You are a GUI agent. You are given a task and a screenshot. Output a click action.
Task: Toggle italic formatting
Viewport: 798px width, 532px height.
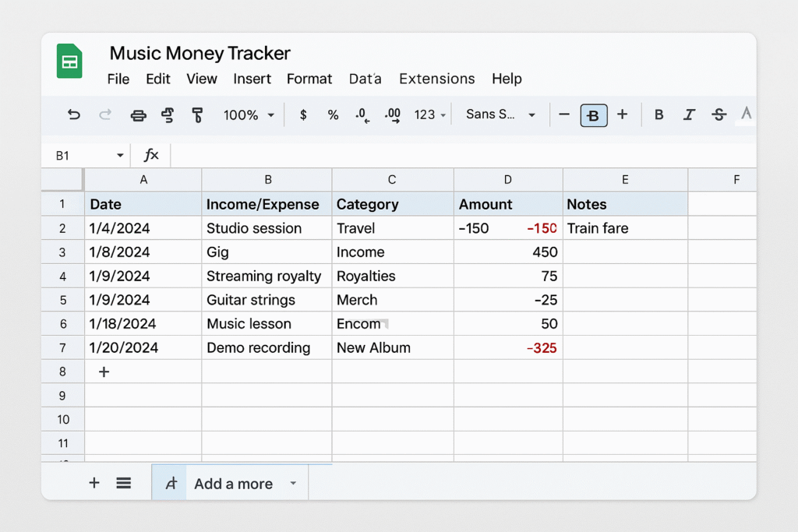pyautogui.click(x=688, y=115)
